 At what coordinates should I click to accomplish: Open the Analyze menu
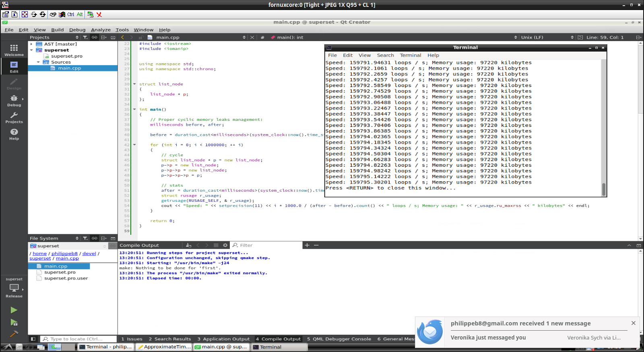(101, 30)
